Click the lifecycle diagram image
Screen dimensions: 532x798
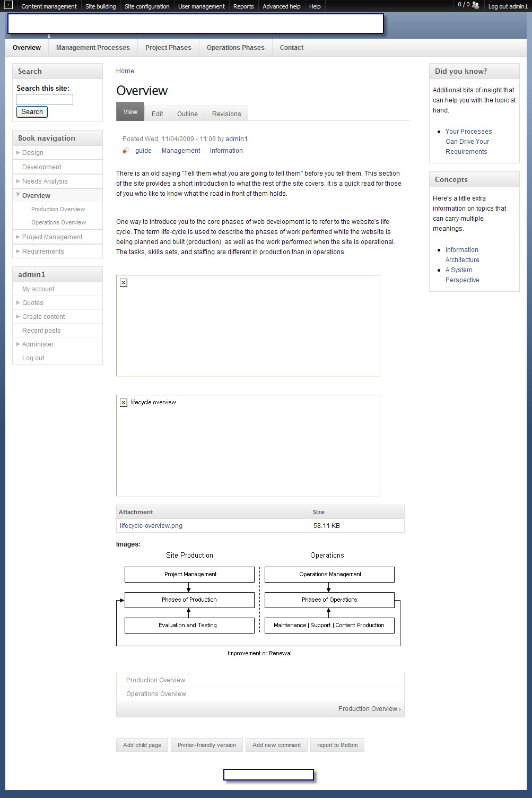258,604
